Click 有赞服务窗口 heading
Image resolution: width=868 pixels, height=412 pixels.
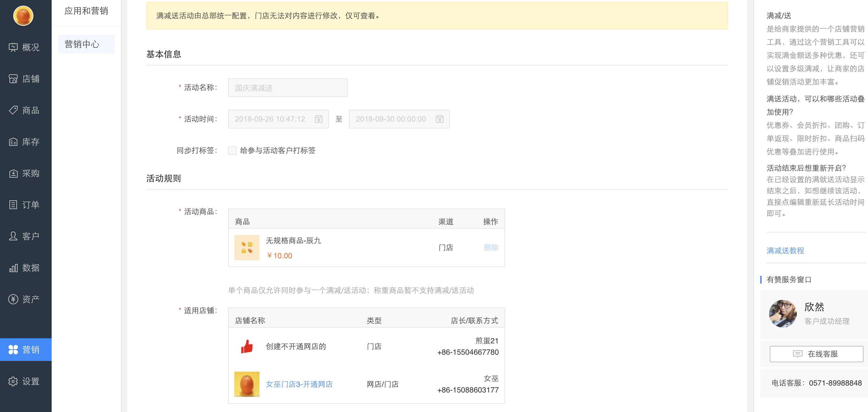[x=789, y=279]
